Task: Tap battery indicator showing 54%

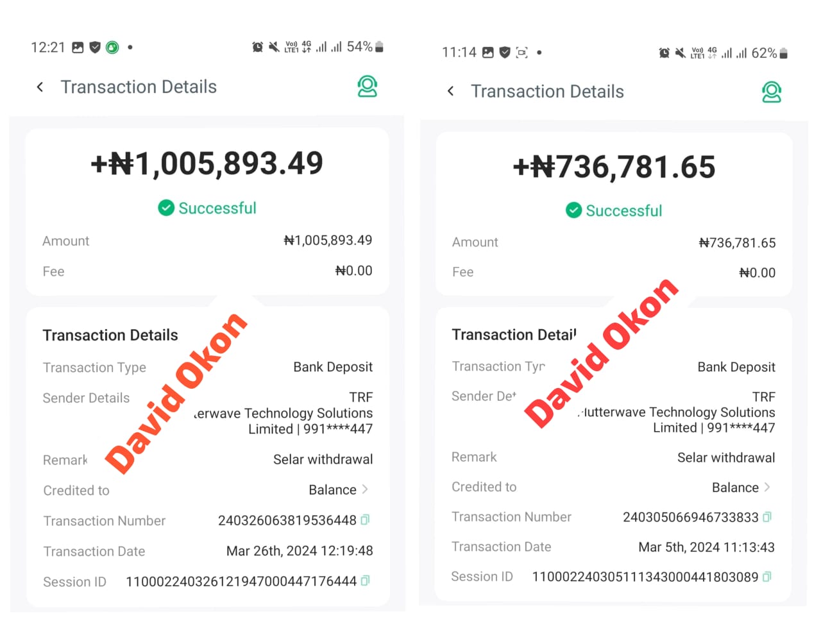Action: [x=380, y=47]
